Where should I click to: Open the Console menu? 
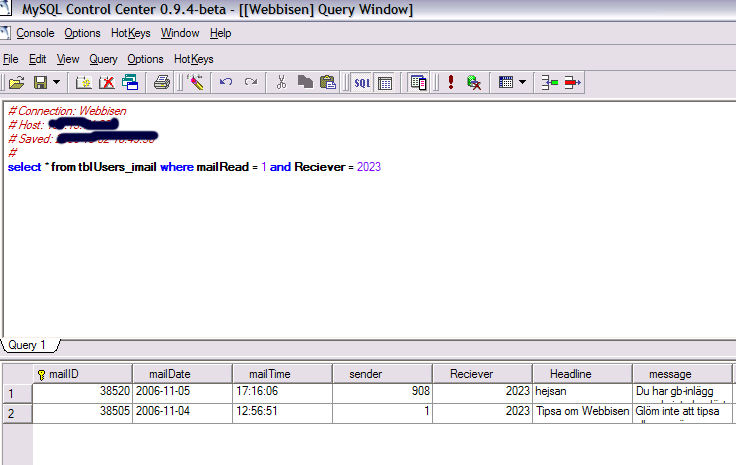[35, 33]
